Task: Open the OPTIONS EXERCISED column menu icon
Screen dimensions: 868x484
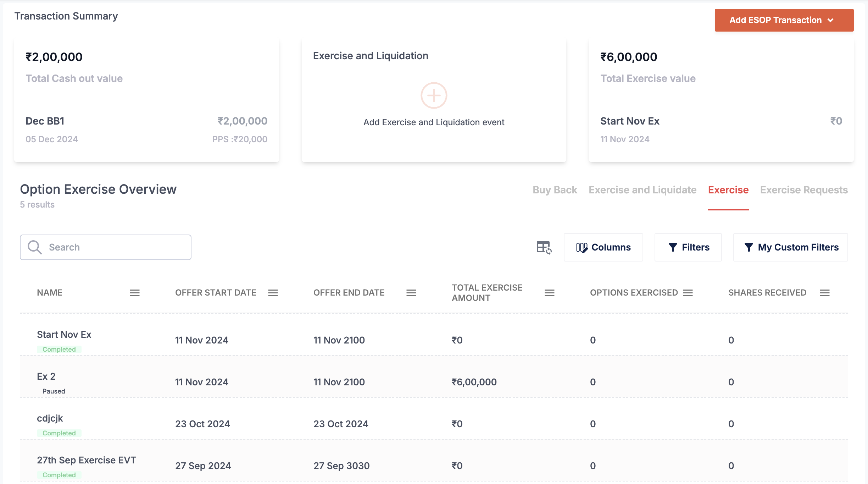Action: coord(688,293)
